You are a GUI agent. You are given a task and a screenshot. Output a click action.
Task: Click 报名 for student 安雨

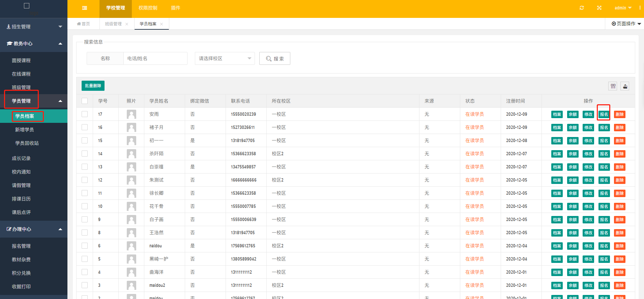(x=604, y=114)
